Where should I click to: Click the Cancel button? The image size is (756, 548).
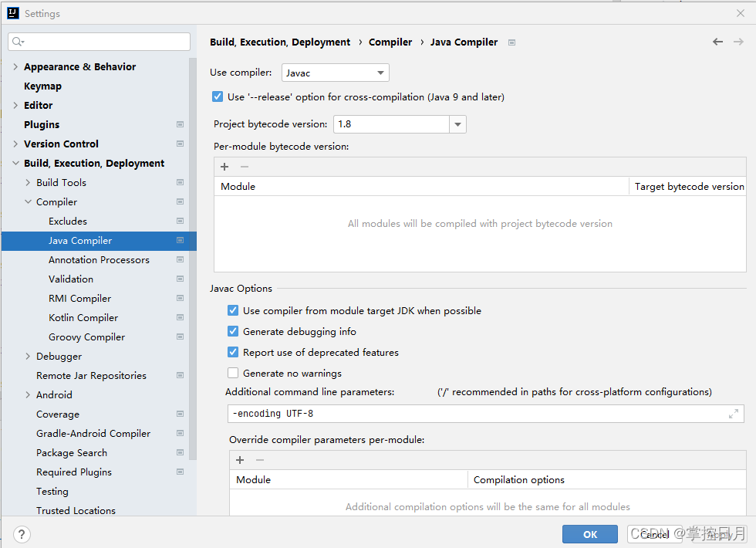tap(654, 534)
